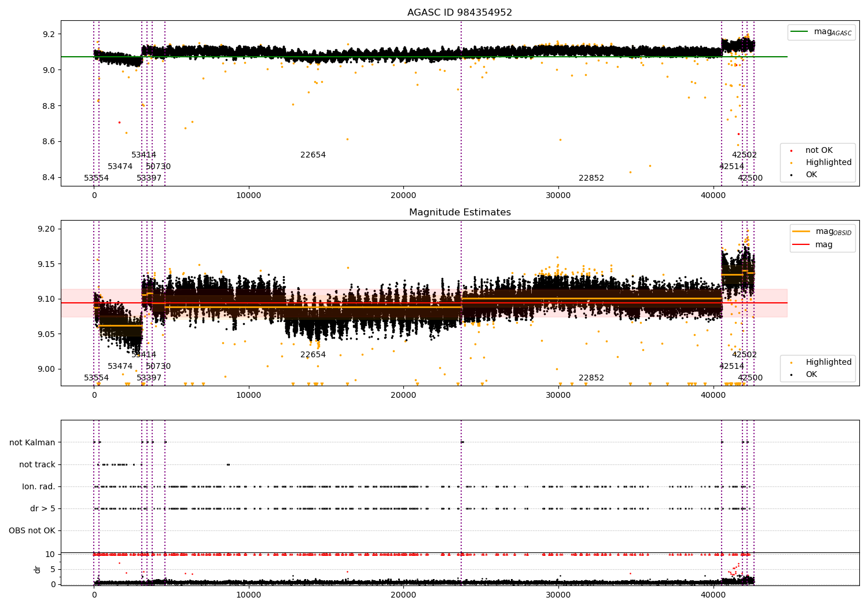Click x-axis tick 40000 under middle plot

pyautogui.click(x=713, y=395)
